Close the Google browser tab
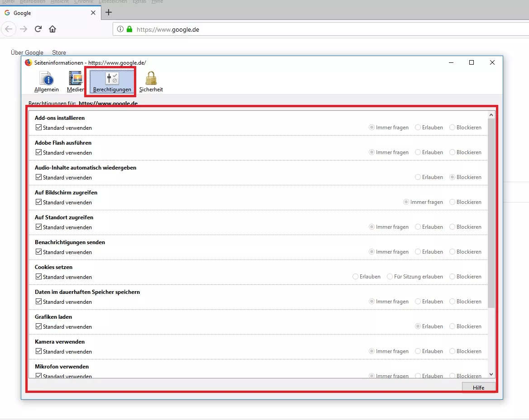The width and height of the screenshot is (529, 420). pyautogui.click(x=94, y=13)
